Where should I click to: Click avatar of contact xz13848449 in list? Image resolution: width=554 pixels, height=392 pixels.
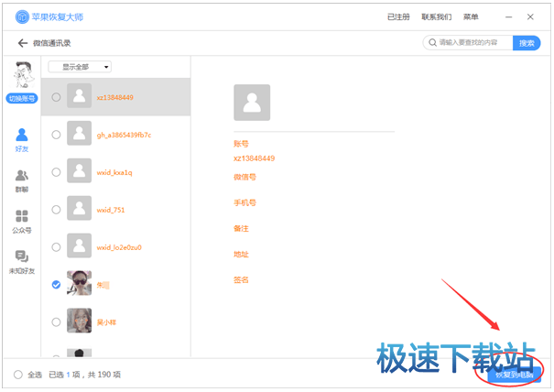click(79, 96)
